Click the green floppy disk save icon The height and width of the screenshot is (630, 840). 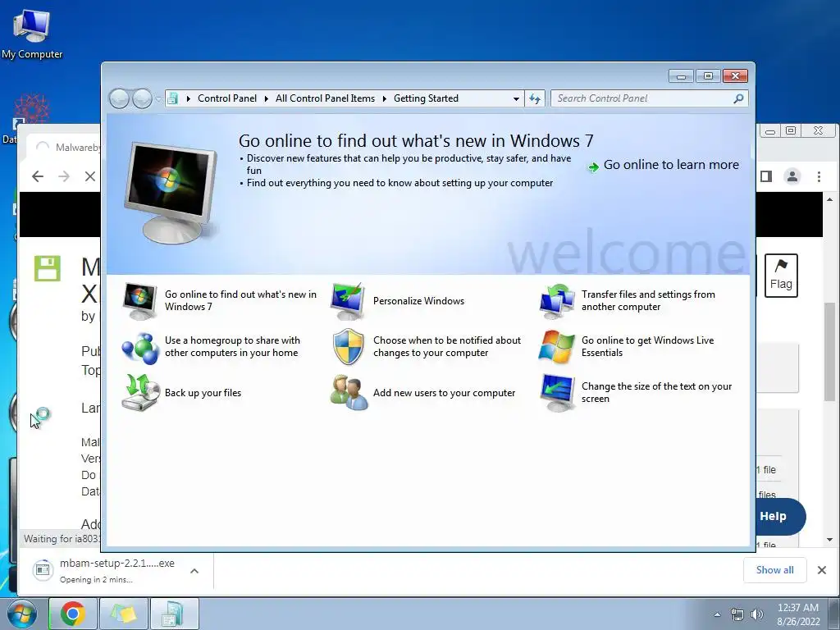point(47,268)
